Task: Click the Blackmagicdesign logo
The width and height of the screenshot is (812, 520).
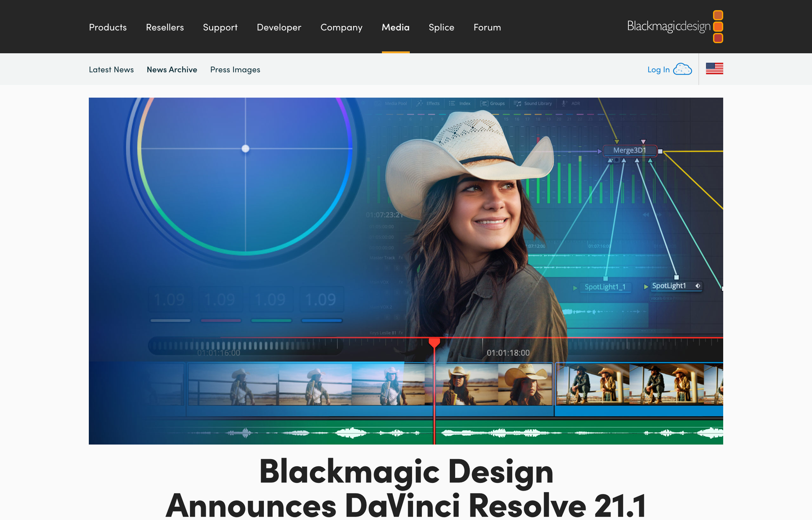Action: pos(675,26)
